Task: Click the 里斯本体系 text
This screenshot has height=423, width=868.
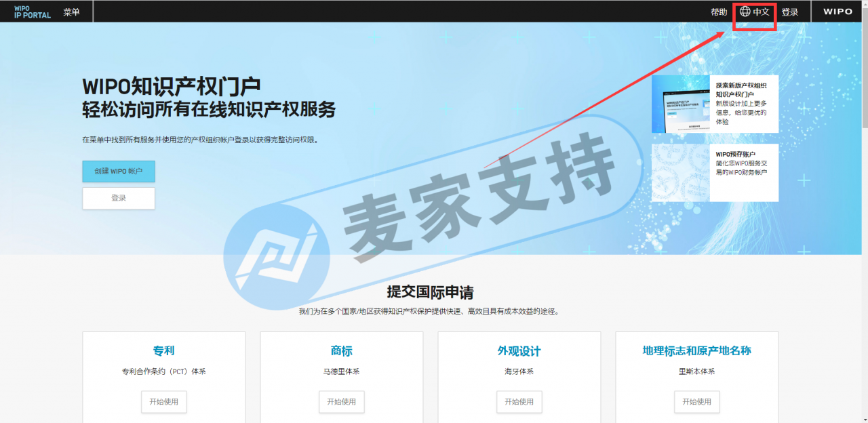Action: coord(697,371)
